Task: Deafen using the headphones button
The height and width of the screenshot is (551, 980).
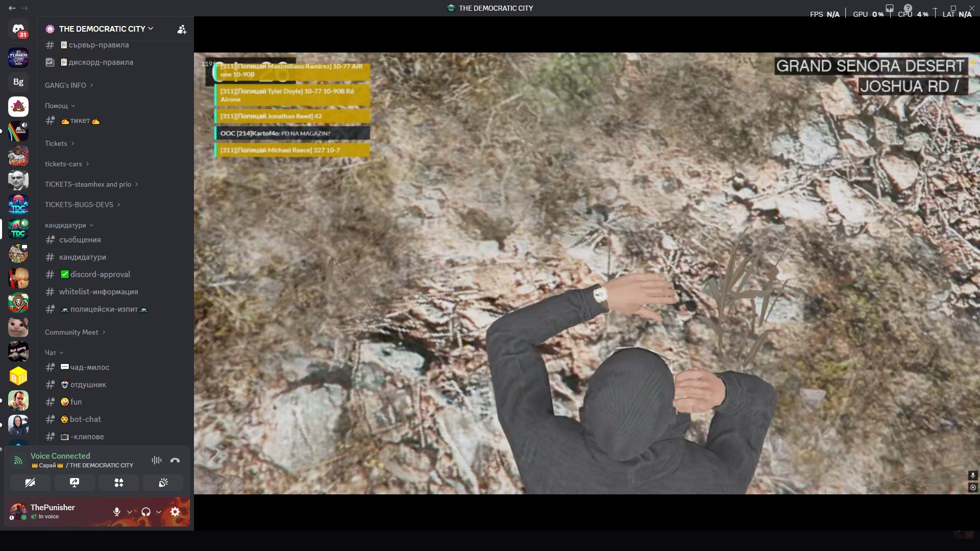Action: [x=146, y=512]
